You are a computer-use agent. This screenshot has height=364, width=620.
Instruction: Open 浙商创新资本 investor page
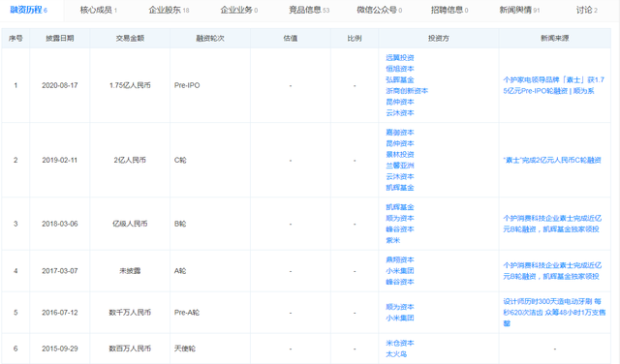pos(407,91)
